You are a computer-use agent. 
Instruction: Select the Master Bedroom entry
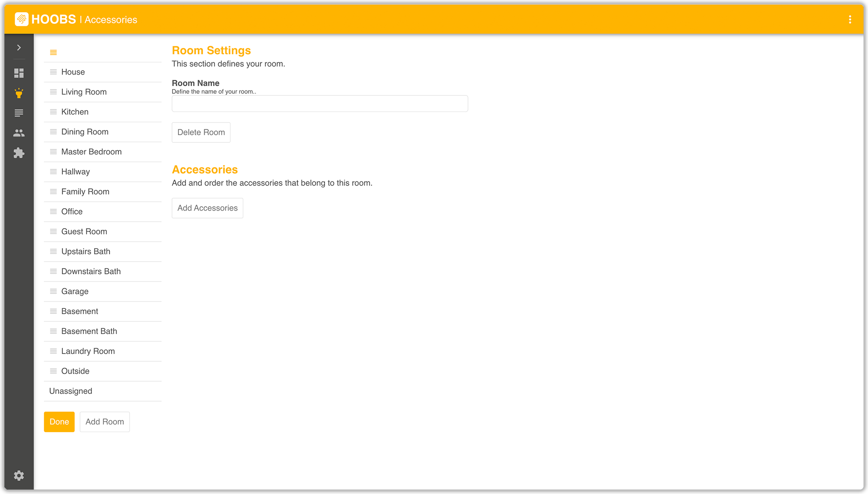[91, 152]
